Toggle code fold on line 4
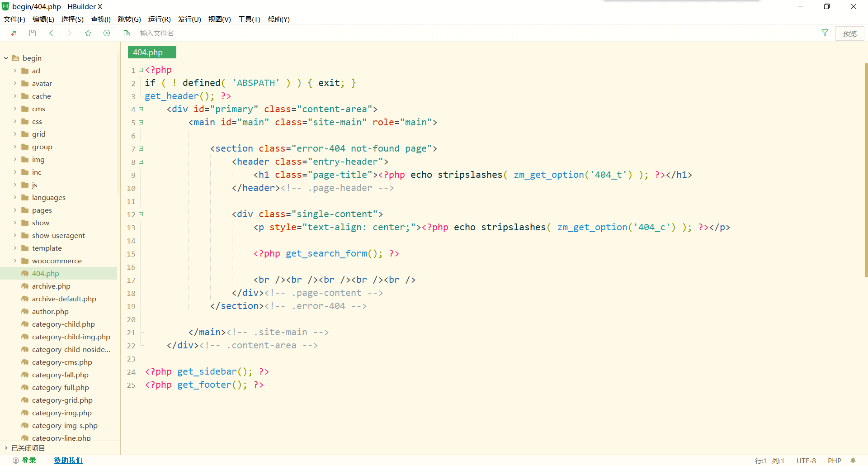The image size is (868, 466). click(141, 109)
